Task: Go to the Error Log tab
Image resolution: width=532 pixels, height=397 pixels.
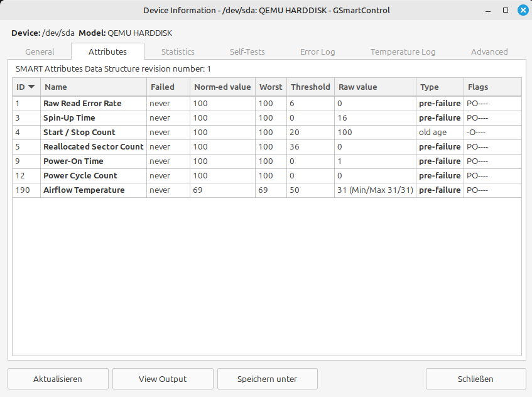Action: click(x=318, y=52)
